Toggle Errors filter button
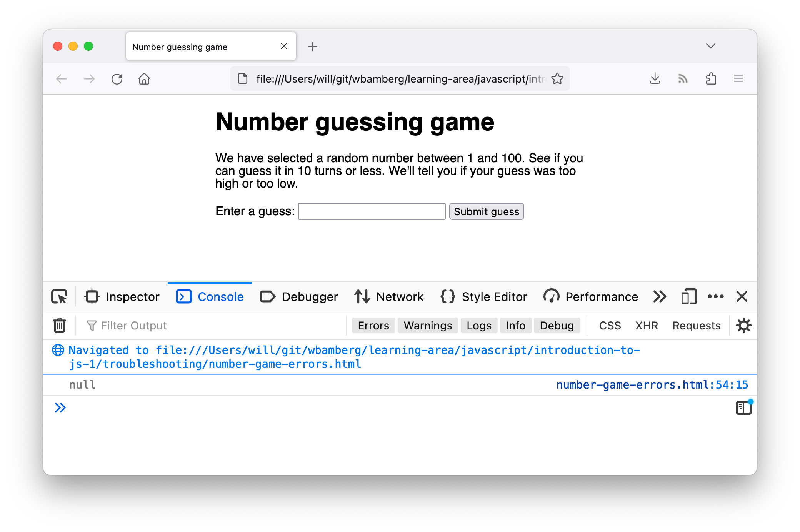800x532 pixels. [x=373, y=325]
